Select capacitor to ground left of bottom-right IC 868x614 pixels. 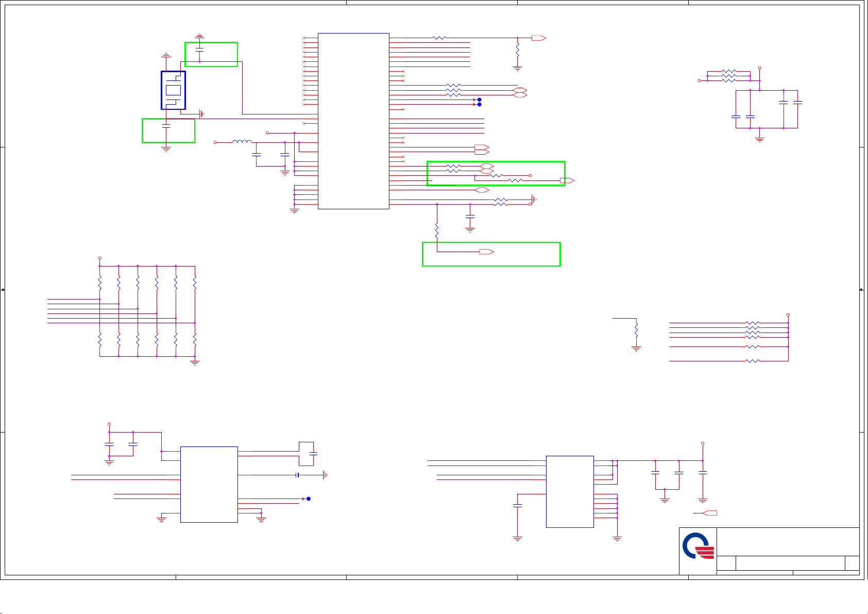(x=518, y=506)
